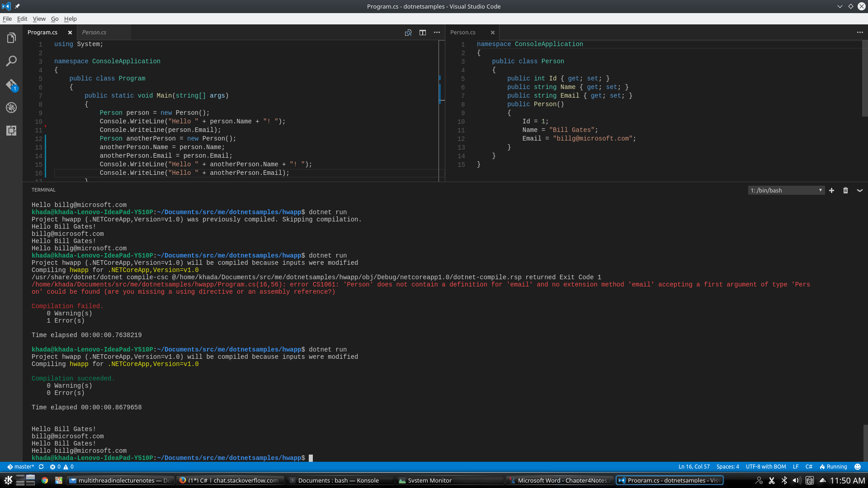Screen dimensions: 868x488
Task: Click the Program.cs - dotnetsamples taskbar entry
Action: coord(670,480)
